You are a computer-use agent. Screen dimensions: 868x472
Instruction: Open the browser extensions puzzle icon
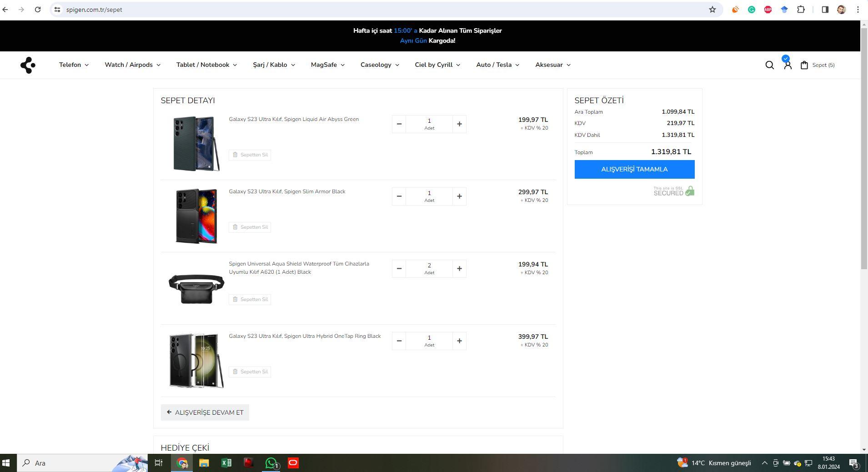801,9
